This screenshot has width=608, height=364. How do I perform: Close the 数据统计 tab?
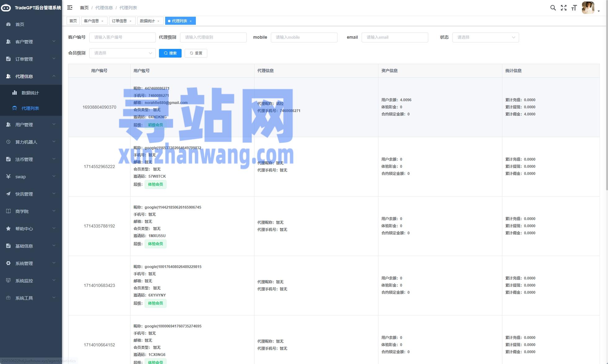tap(158, 21)
